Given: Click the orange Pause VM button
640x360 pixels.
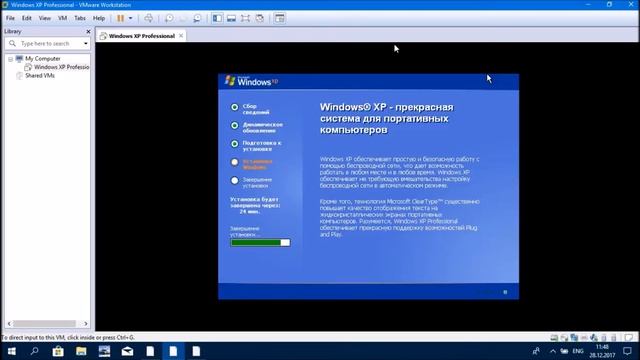Looking at the screenshot, I should point(120,18).
